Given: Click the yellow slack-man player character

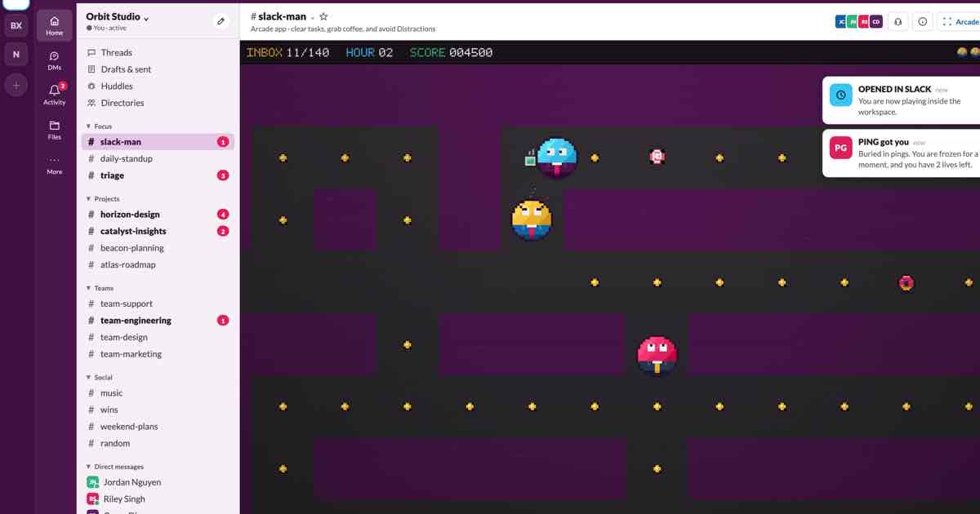Looking at the screenshot, I should 532,219.
